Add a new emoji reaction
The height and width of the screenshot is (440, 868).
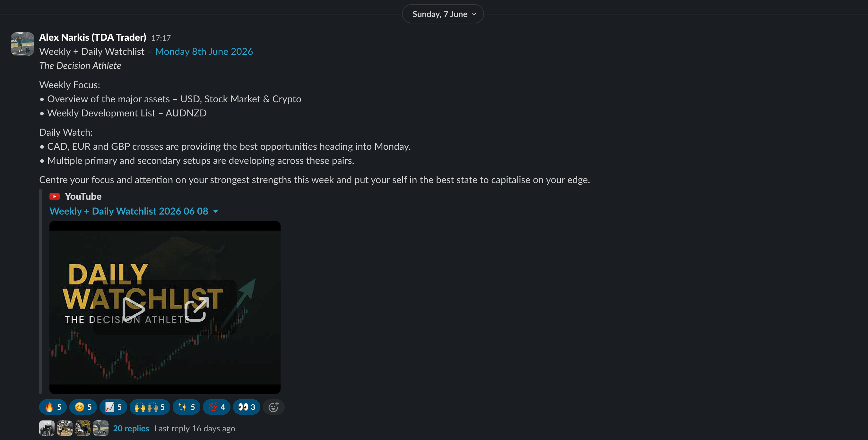(x=273, y=407)
